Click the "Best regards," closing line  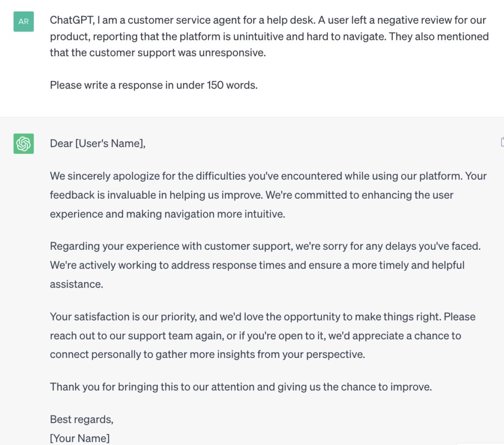click(82, 419)
